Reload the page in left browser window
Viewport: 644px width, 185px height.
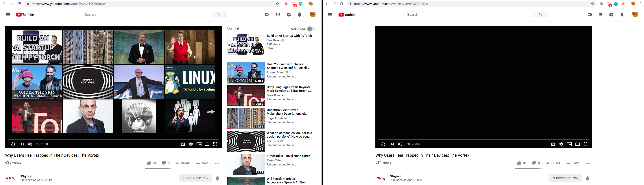(19, 4)
